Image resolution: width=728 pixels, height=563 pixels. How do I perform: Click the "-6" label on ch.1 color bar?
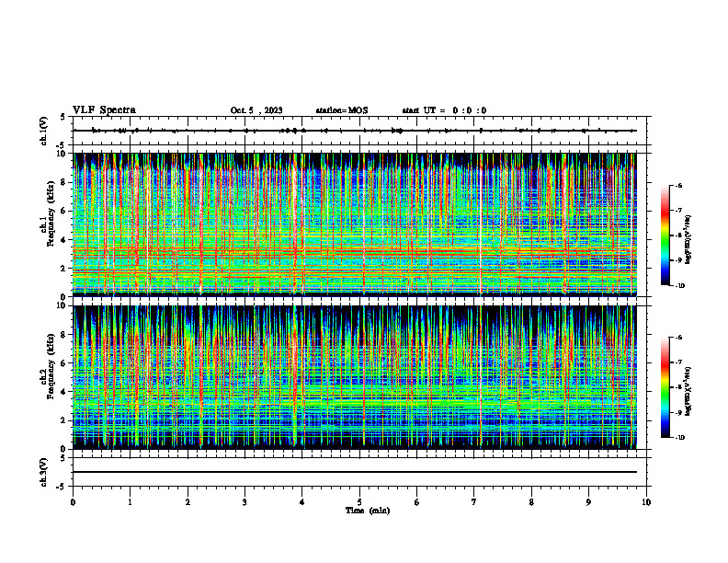pos(678,185)
